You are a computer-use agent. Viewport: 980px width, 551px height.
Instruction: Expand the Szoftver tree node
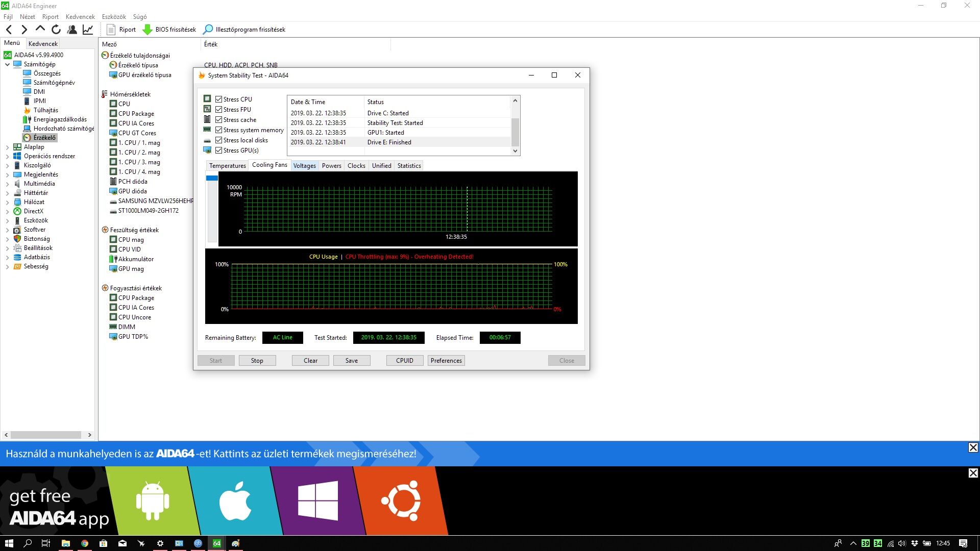click(7, 230)
